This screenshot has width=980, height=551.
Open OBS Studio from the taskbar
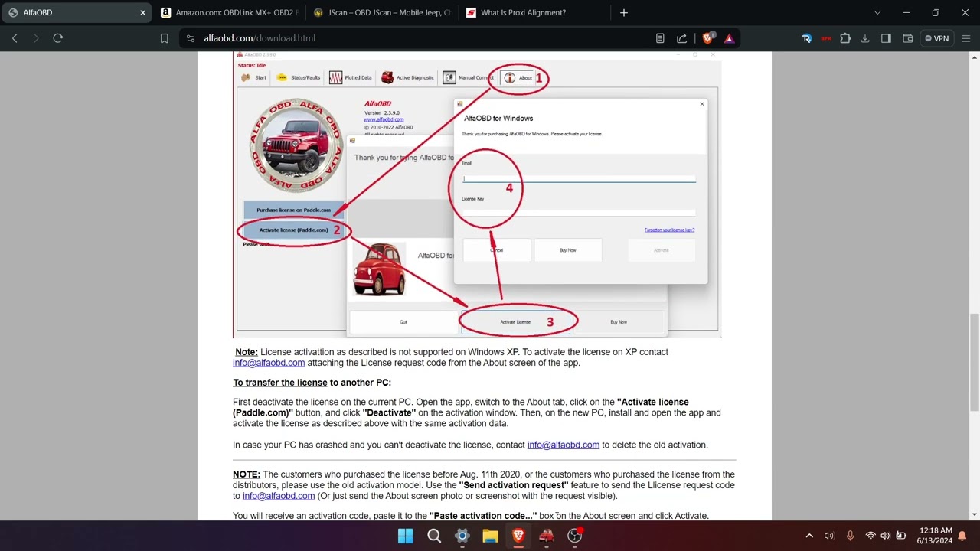[x=574, y=536]
